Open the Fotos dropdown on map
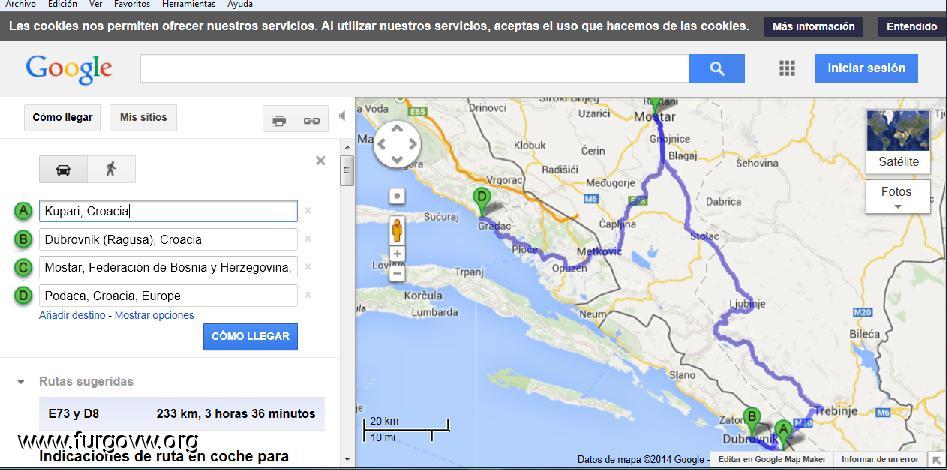 (897, 196)
